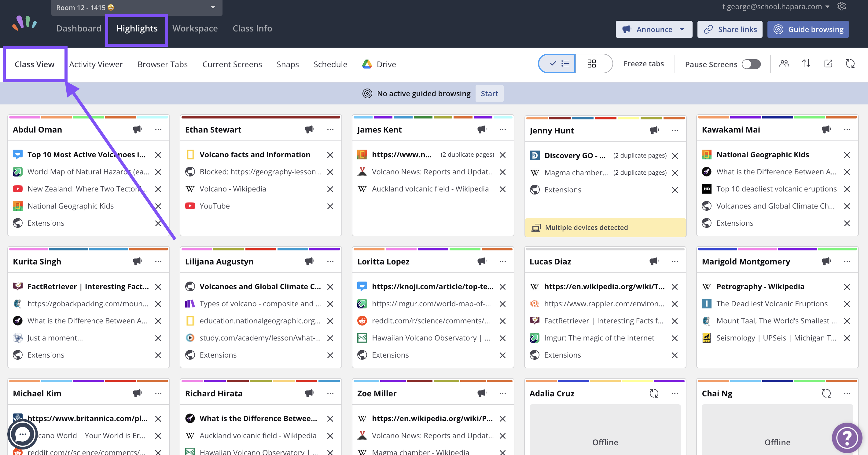Open more options on Chai Ng's card
This screenshot has width=868, height=455.
point(847,393)
